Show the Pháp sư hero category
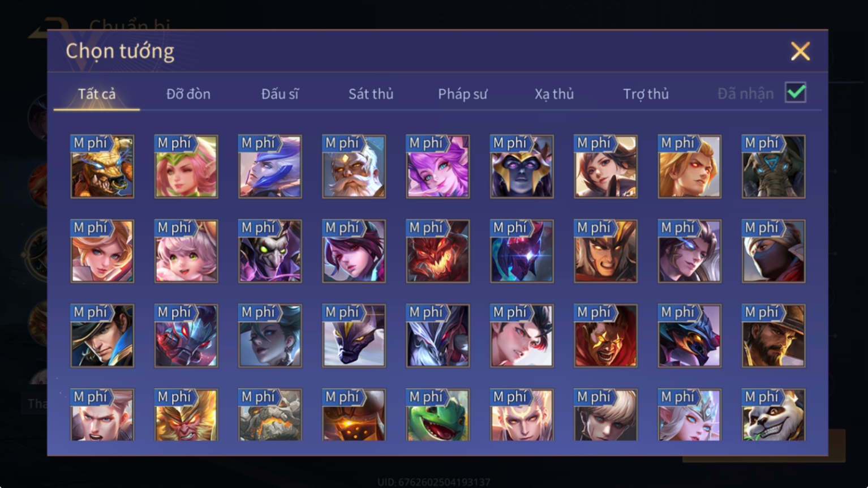 (463, 94)
